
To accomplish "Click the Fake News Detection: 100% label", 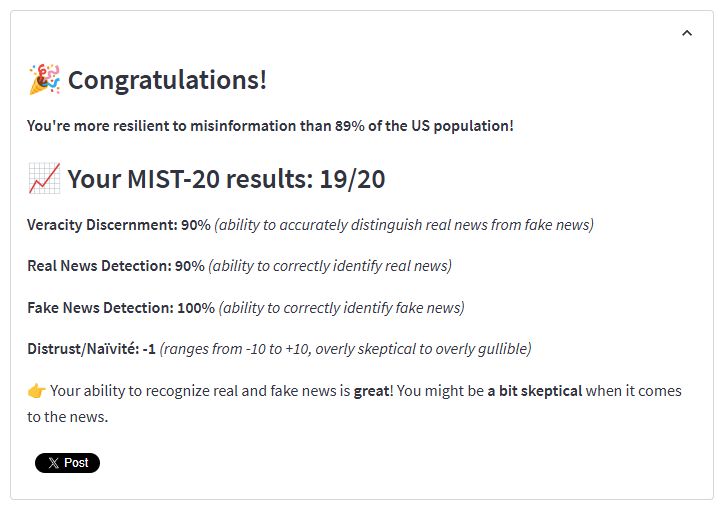I will [x=121, y=308].
